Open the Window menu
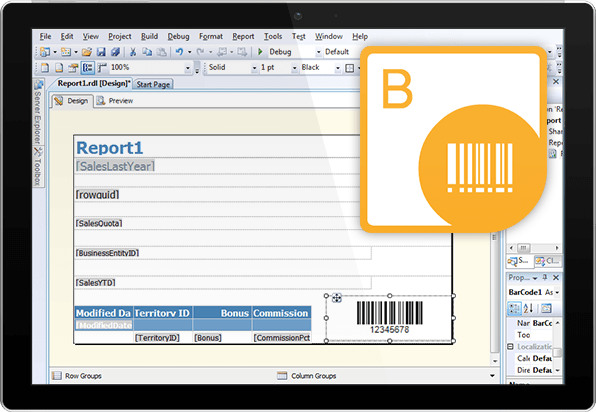This screenshot has height=412, width=596. pos(328,36)
